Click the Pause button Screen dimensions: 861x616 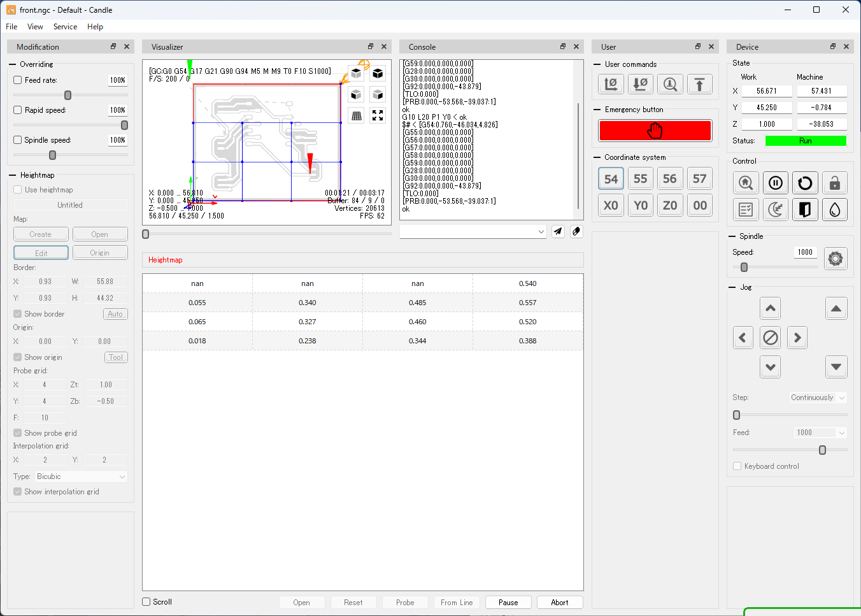click(x=508, y=603)
